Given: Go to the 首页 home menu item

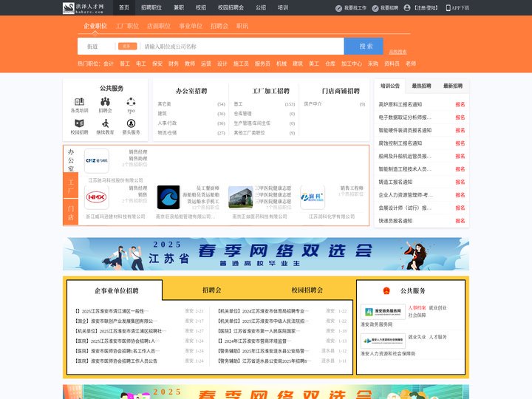Looking at the screenshot, I should coord(124,7).
